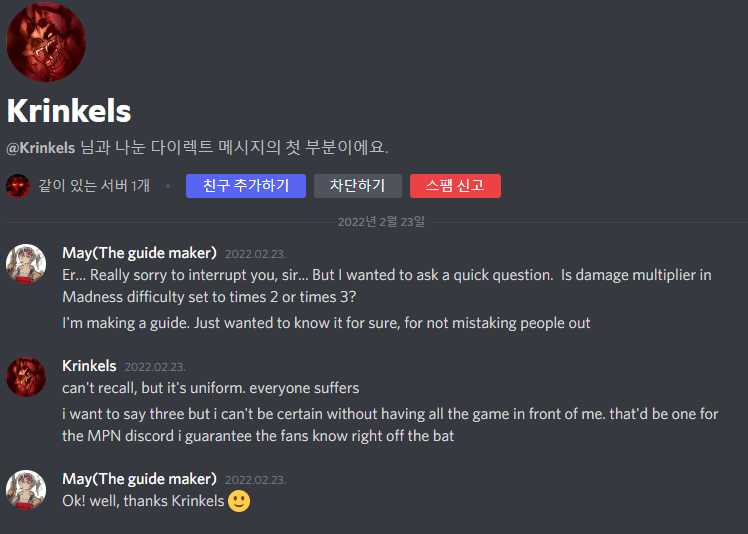Click the large Krinkels heading

(69, 110)
